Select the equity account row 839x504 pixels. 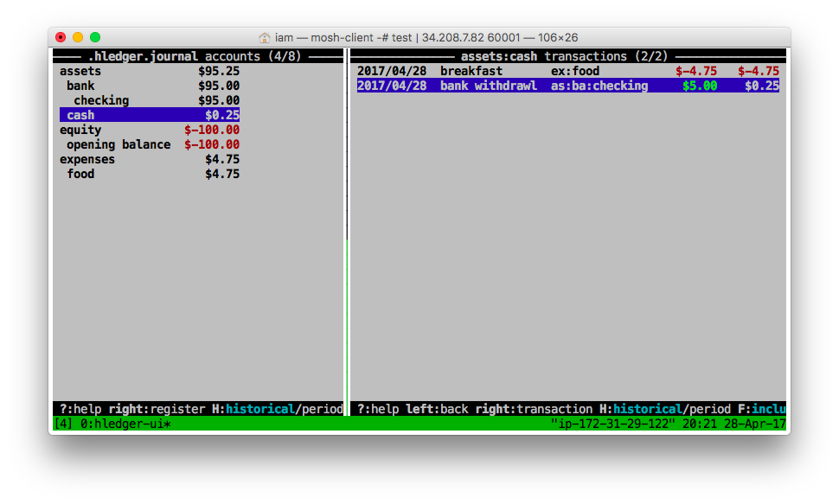click(x=150, y=130)
